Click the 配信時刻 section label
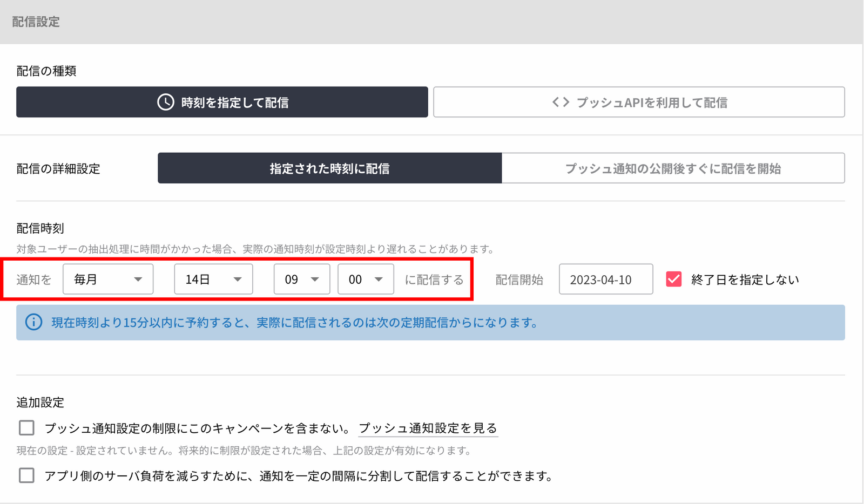The height and width of the screenshot is (504, 864). [40, 228]
